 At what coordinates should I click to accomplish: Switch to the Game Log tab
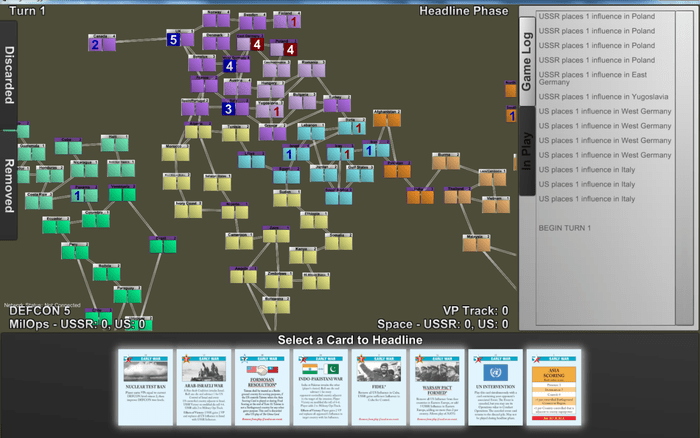[527, 61]
